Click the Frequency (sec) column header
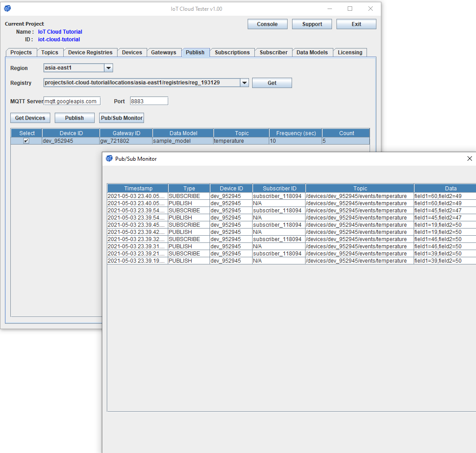The height and width of the screenshot is (453, 476). 296,133
